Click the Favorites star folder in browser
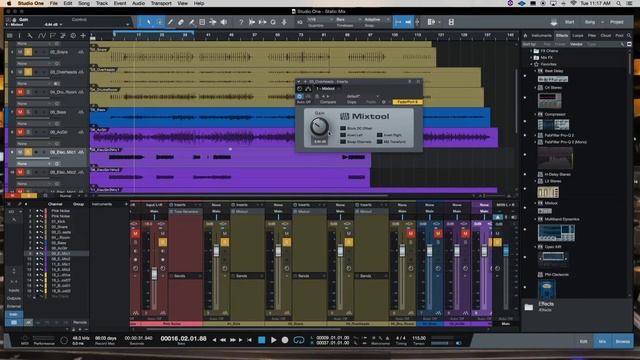Image resolution: width=640 pixels, height=360 pixels. click(x=548, y=64)
